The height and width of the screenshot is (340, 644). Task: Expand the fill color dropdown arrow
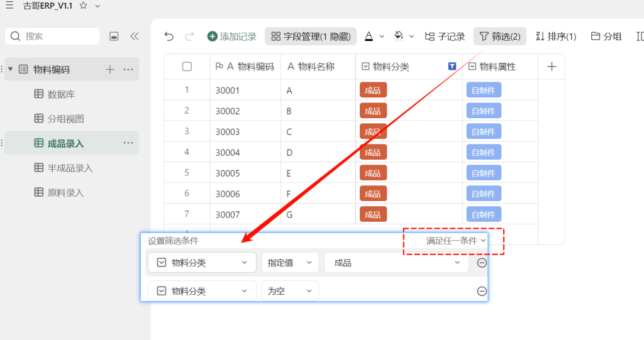tap(411, 36)
